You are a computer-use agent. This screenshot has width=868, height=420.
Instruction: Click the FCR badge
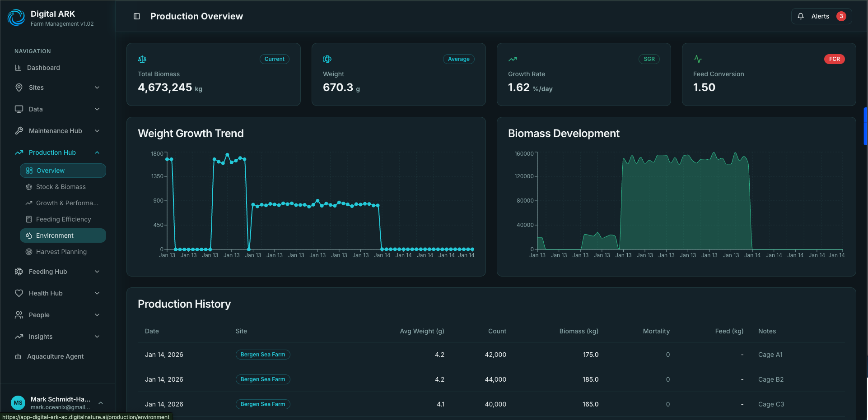point(835,59)
